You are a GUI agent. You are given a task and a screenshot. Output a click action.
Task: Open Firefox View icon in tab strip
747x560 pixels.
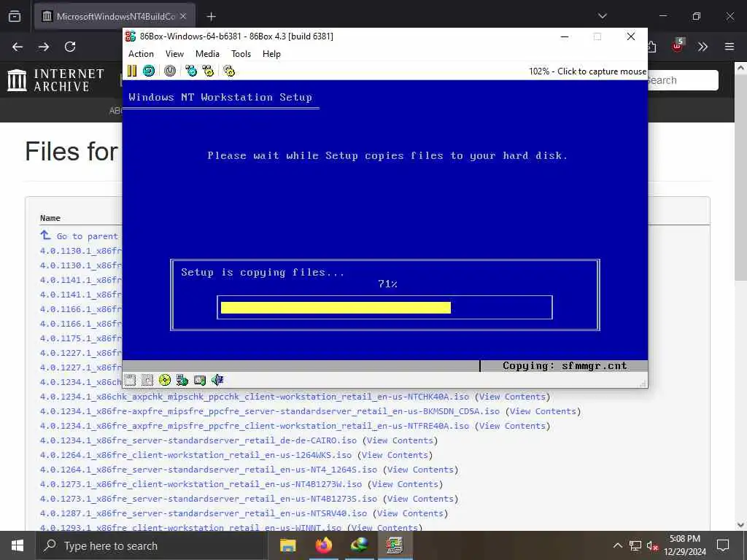(15, 16)
